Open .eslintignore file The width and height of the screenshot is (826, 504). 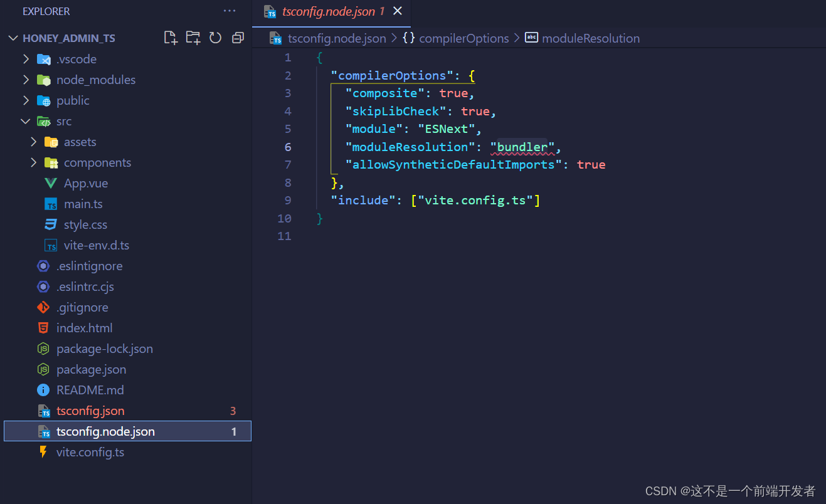tap(90, 266)
